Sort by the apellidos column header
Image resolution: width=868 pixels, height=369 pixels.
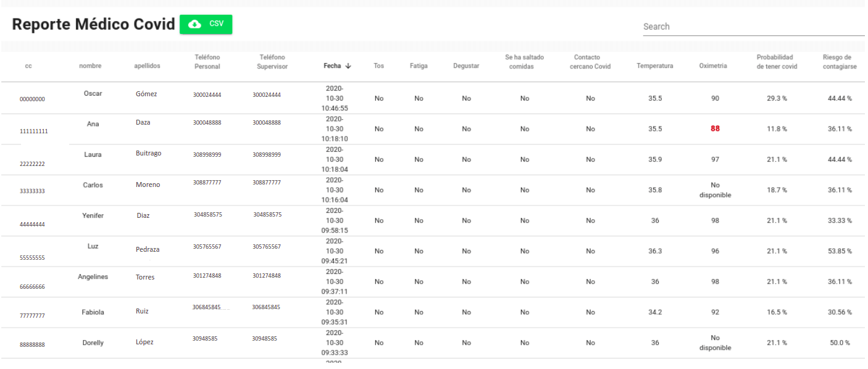[x=147, y=66]
